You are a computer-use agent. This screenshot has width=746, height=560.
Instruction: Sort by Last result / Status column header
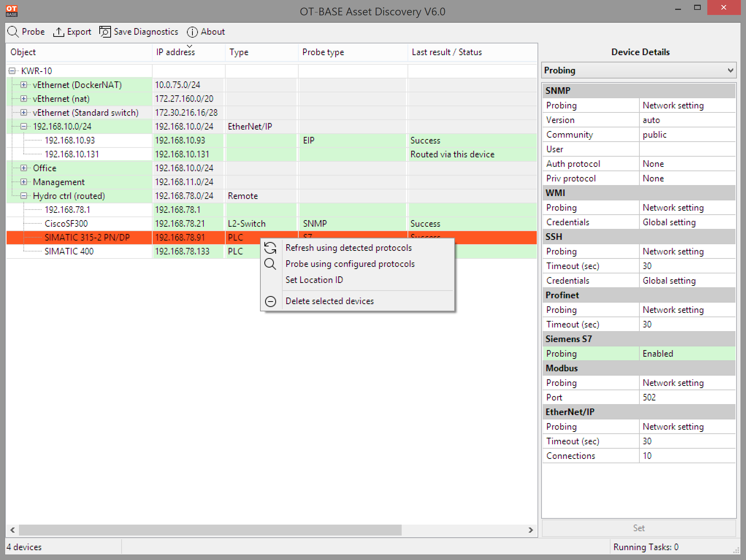pos(472,52)
